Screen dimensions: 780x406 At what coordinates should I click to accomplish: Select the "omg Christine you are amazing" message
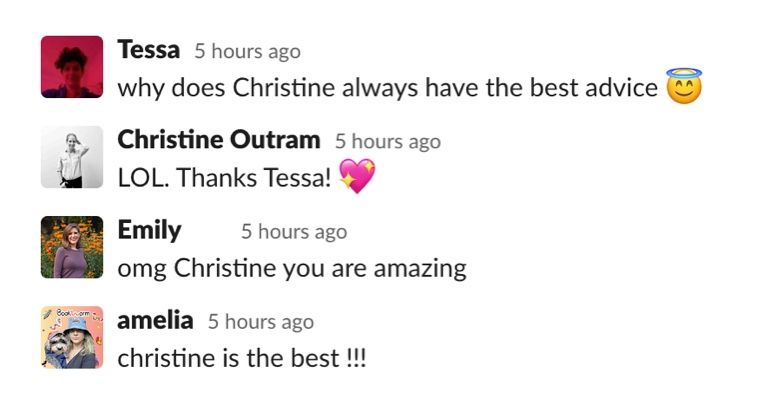[x=291, y=268]
